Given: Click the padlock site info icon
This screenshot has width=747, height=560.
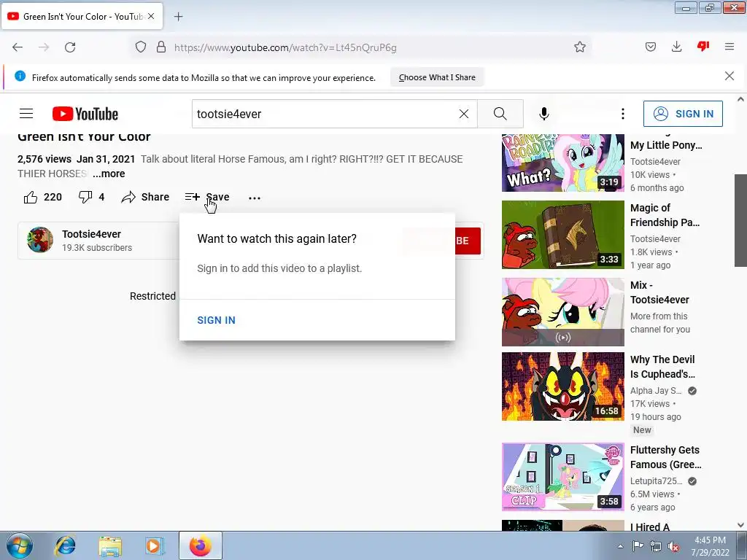Looking at the screenshot, I should [x=161, y=47].
